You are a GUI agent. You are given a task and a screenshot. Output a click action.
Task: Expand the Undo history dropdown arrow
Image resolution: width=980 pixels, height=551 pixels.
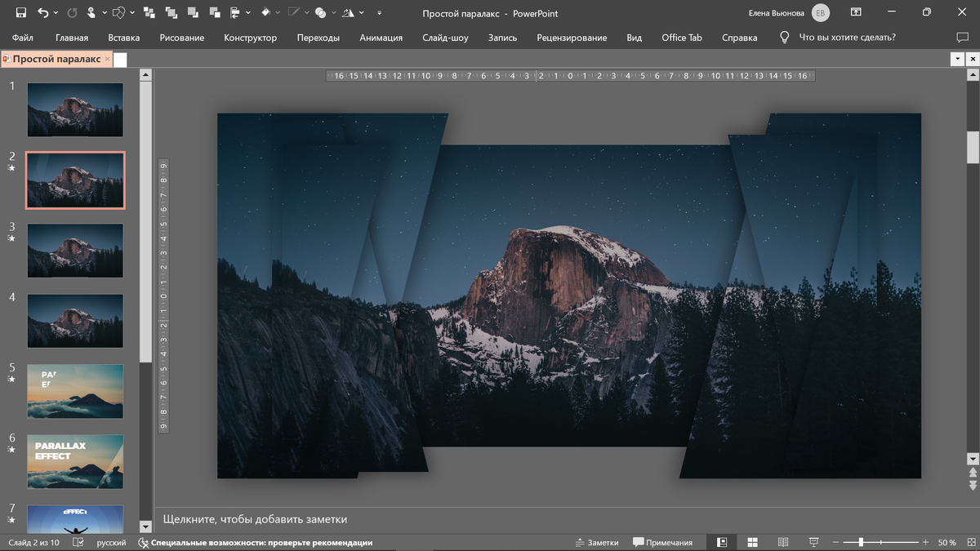(56, 13)
